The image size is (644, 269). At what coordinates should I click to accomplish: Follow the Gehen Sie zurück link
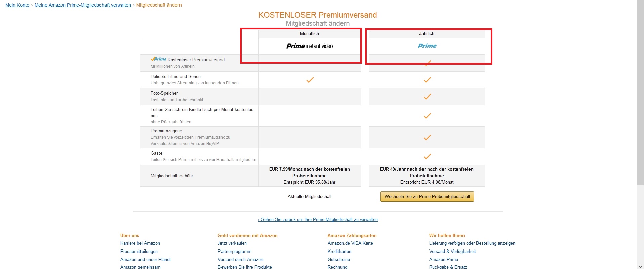click(318, 220)
